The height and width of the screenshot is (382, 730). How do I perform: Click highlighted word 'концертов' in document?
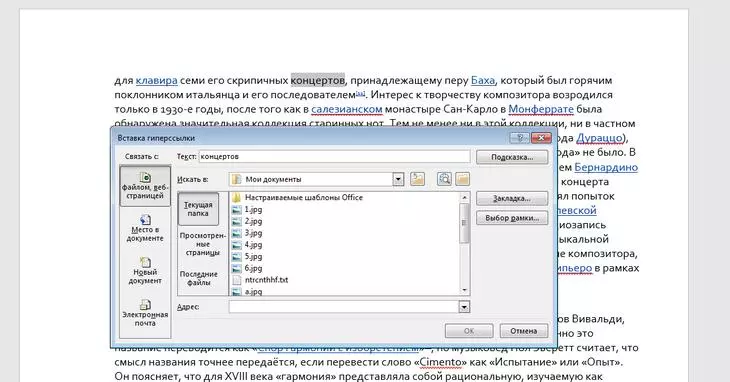coord(318,80)
